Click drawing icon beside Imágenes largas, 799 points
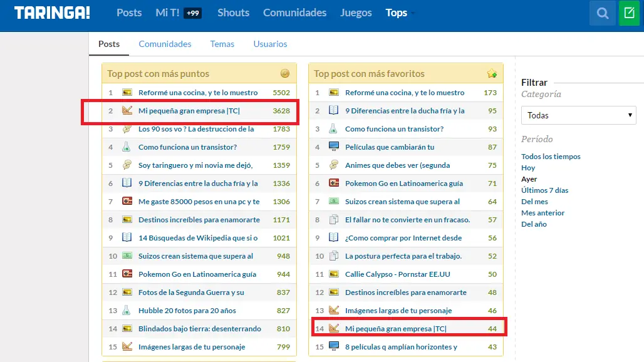The height and width of the screenshot is (362, 644). coord(127,346)
